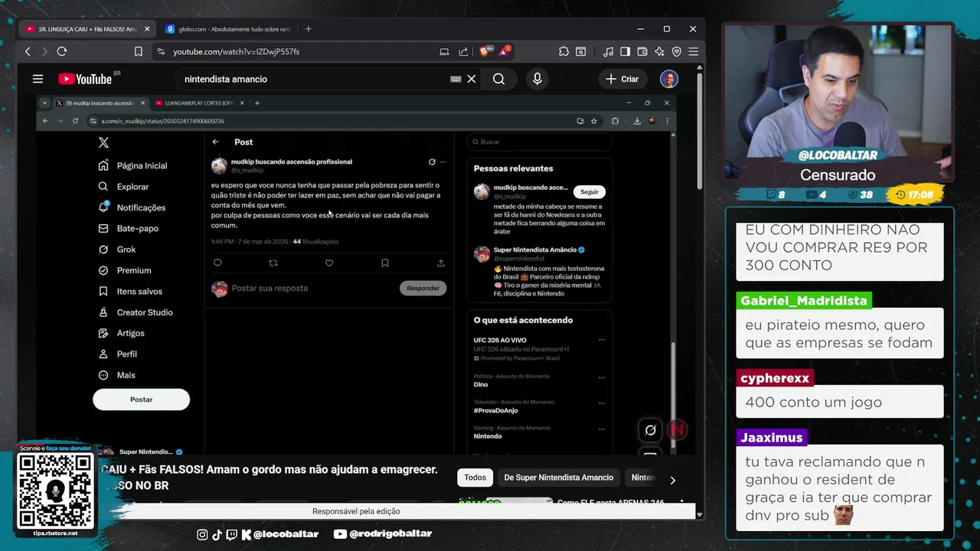Switch to the globo.com tab
Viewport: 980px width, 551px height.
(227, 29)
